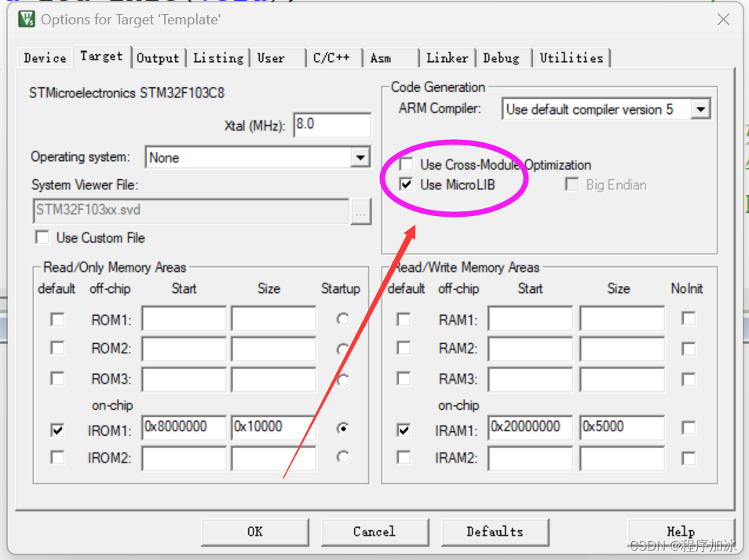Viewport: 749px width, 560px height.
Task: Click the STM32F103xx.svd file field
Action: coord(191,210)
